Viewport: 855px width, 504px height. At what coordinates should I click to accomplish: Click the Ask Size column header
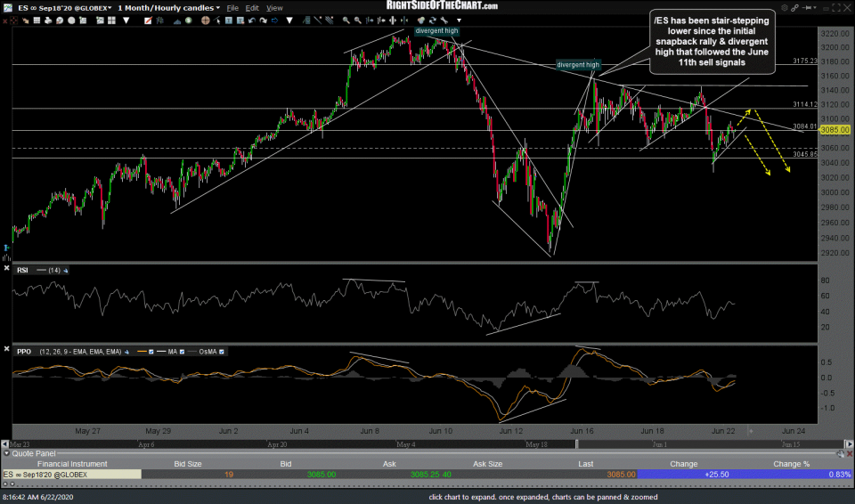pos(487,464)
